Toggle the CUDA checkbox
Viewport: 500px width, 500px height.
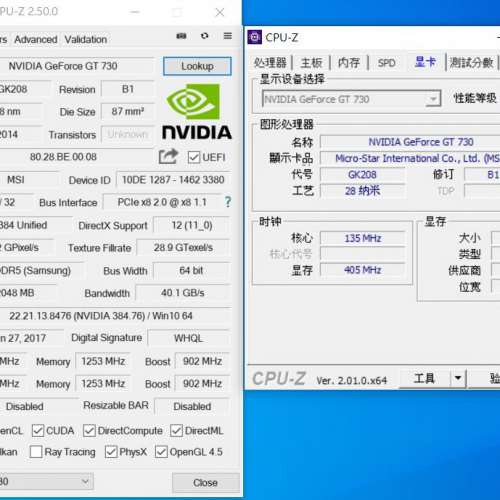pyautogui.click(x=38, y=430)
